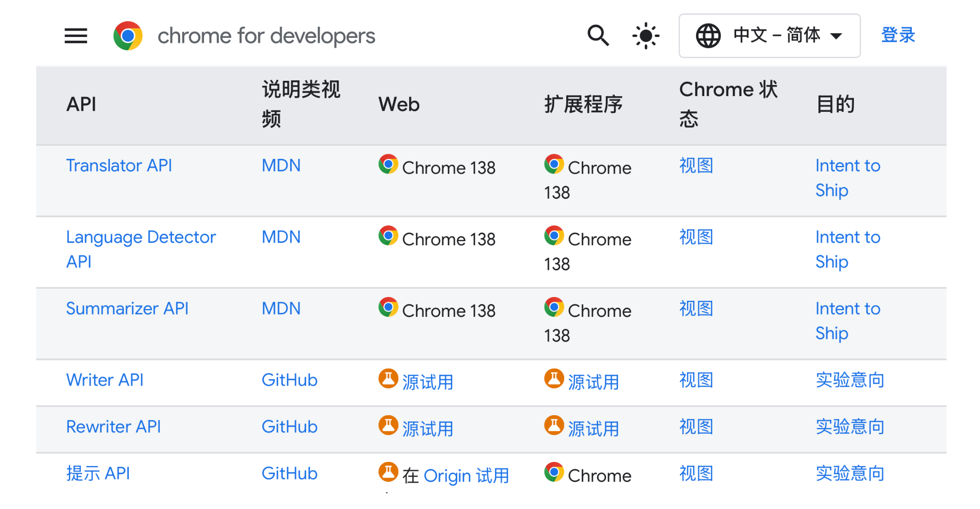Toggle the light/dark theme sun icon
The height and width of the screenshot is (509, 980).
[645, 36]
